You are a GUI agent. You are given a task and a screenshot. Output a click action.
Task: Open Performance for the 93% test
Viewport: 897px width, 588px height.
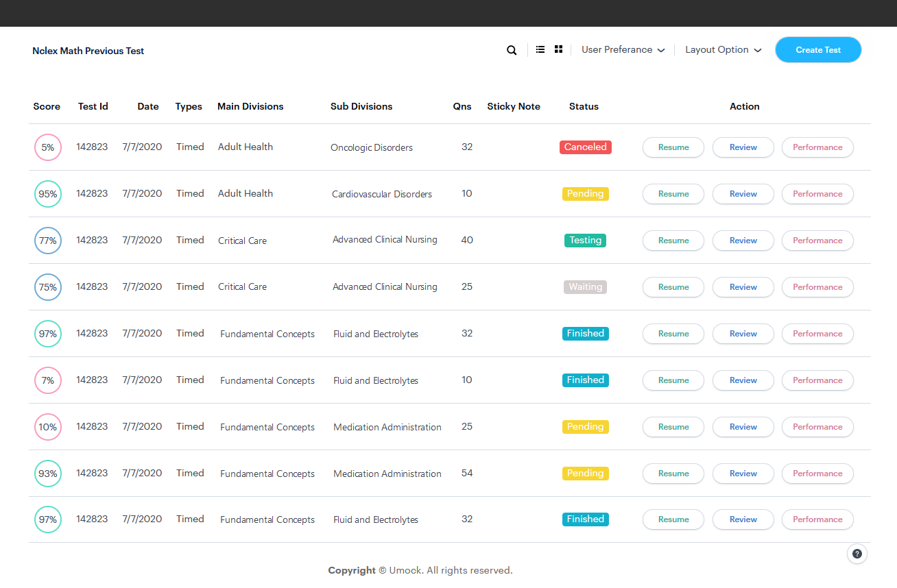817,474
